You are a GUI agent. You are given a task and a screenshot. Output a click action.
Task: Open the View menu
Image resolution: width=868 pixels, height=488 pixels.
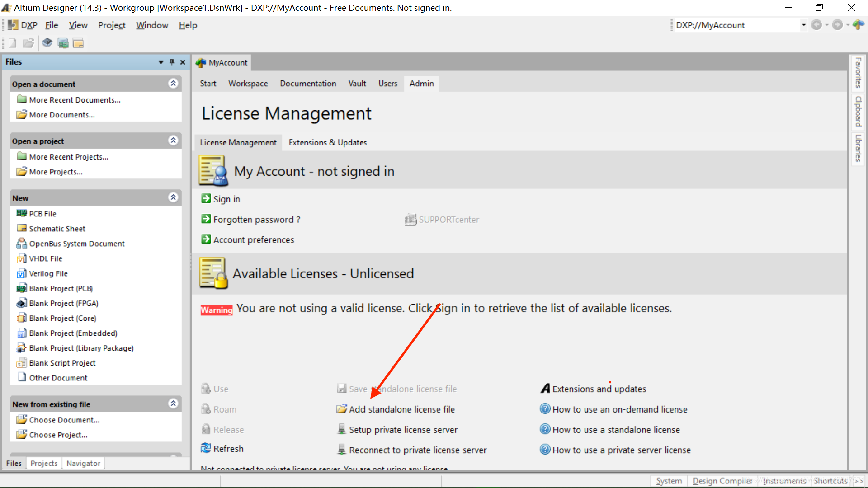[x=78, y=25]
